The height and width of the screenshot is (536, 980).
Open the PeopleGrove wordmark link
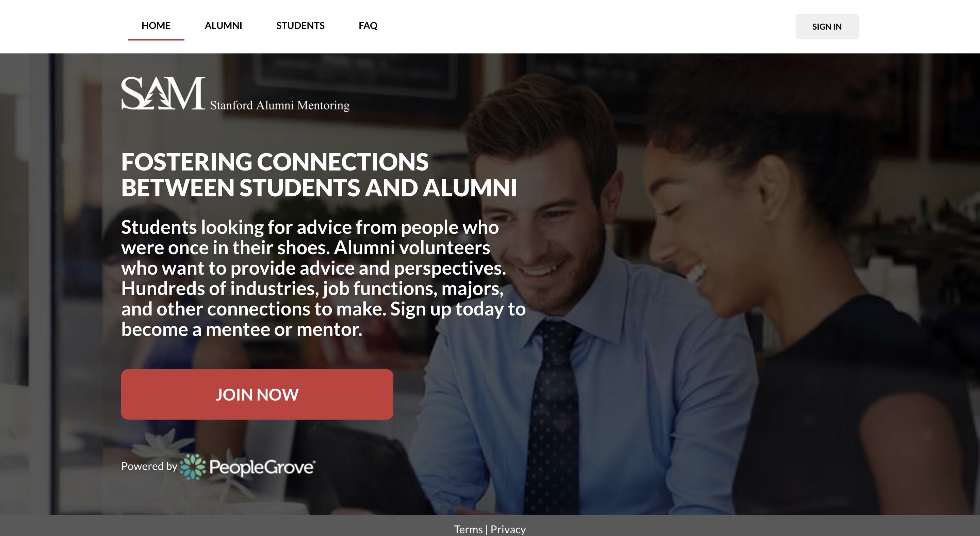click(262, 467)
